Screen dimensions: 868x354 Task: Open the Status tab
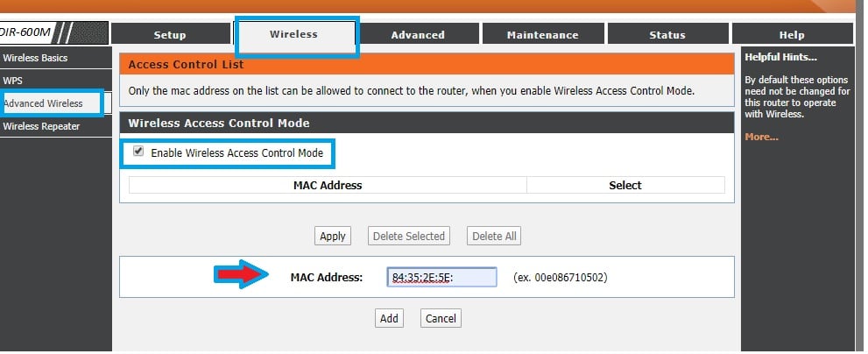pyautogui.click(x=667, y=35)
